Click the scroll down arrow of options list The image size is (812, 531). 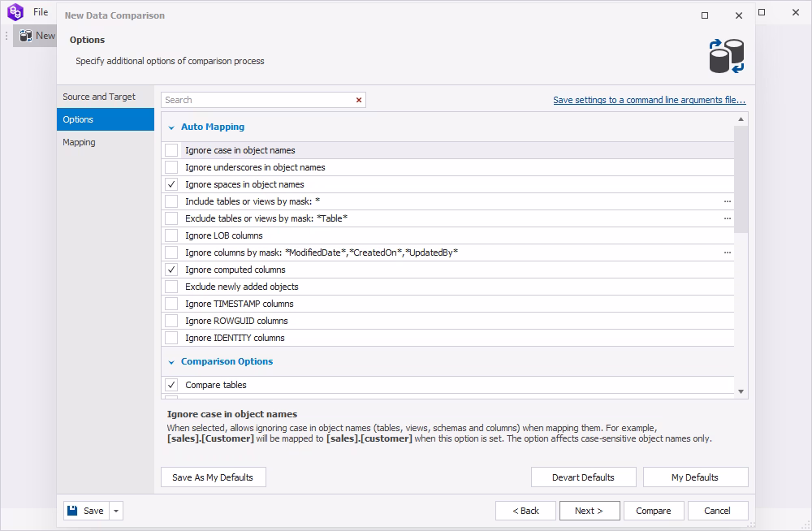point(741,391)
